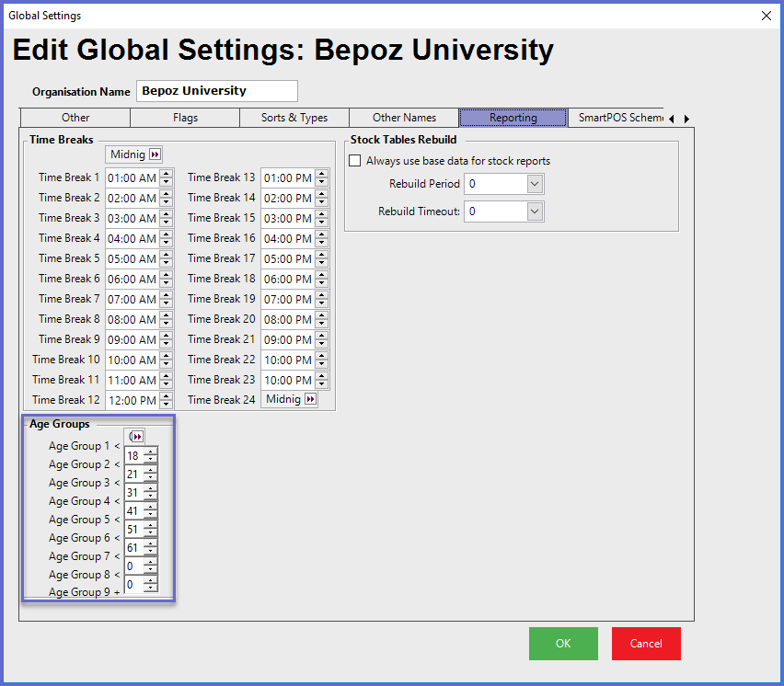Close the Global Settings window
Screen dimensions: 784x686
click(x=766, y=16)
